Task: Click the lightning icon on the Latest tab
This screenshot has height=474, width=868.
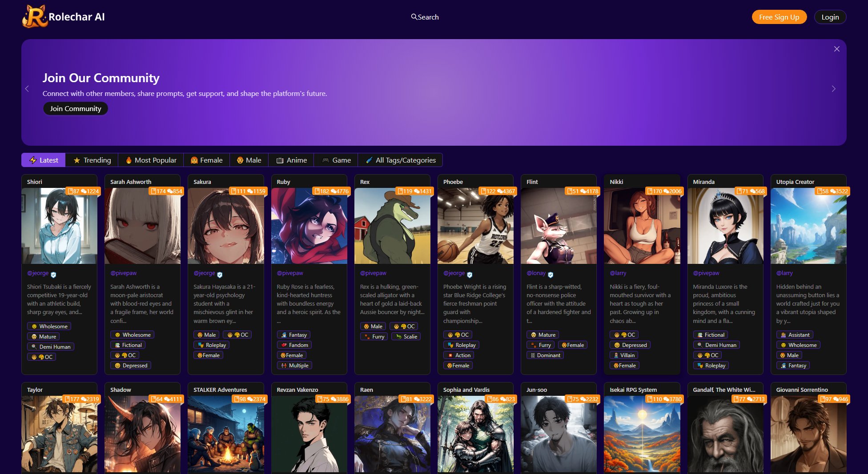Action: 34,160
